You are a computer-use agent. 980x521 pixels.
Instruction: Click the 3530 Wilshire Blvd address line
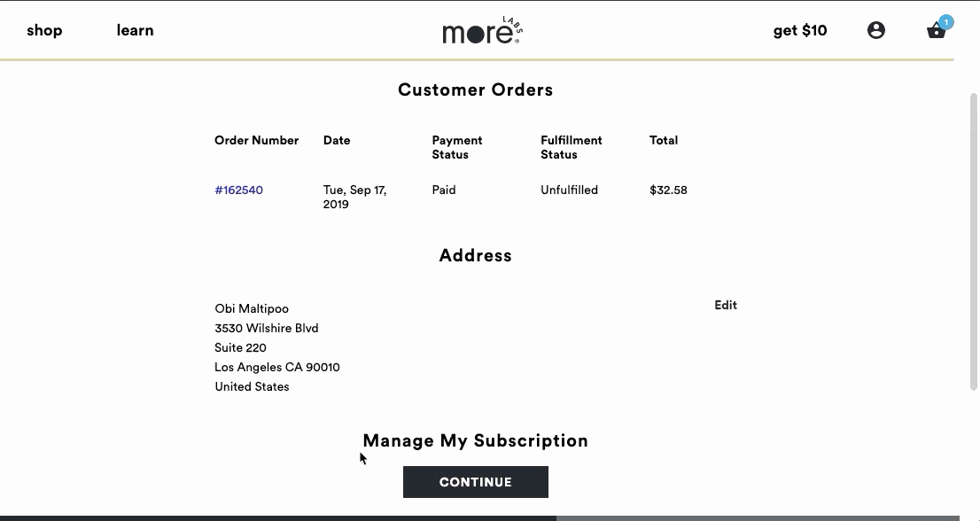coord(266,328)
